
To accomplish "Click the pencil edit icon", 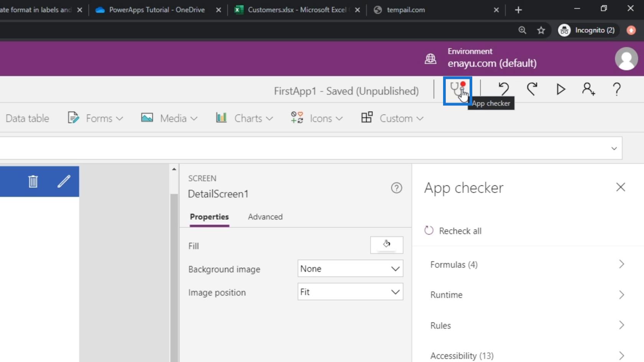I will pyautogui.click(x=64, y=181).
